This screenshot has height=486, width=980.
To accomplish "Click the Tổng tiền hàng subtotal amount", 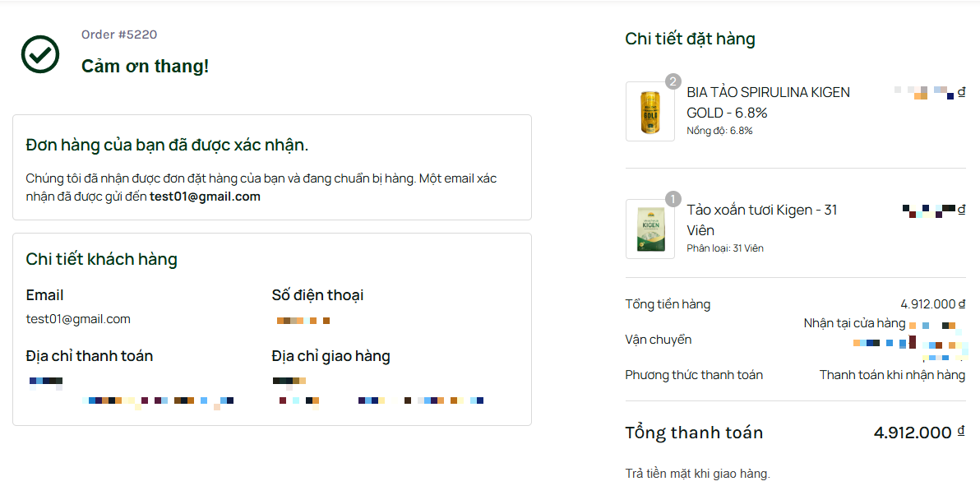I will pos(932,304).
